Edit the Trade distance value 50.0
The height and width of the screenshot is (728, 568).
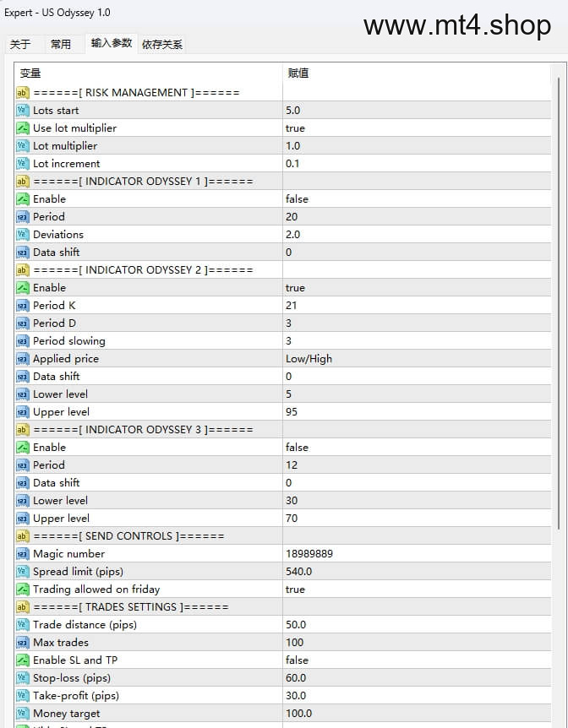click(417, 625)
